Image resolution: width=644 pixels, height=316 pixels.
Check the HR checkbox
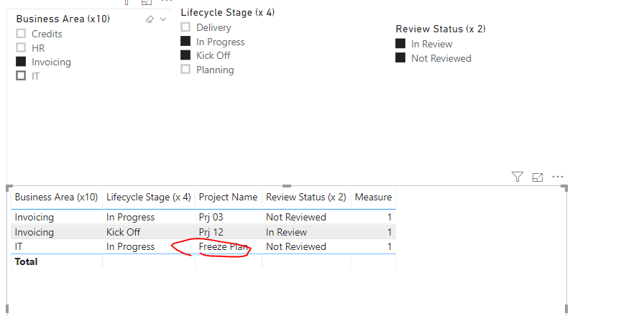pos(21,47)
